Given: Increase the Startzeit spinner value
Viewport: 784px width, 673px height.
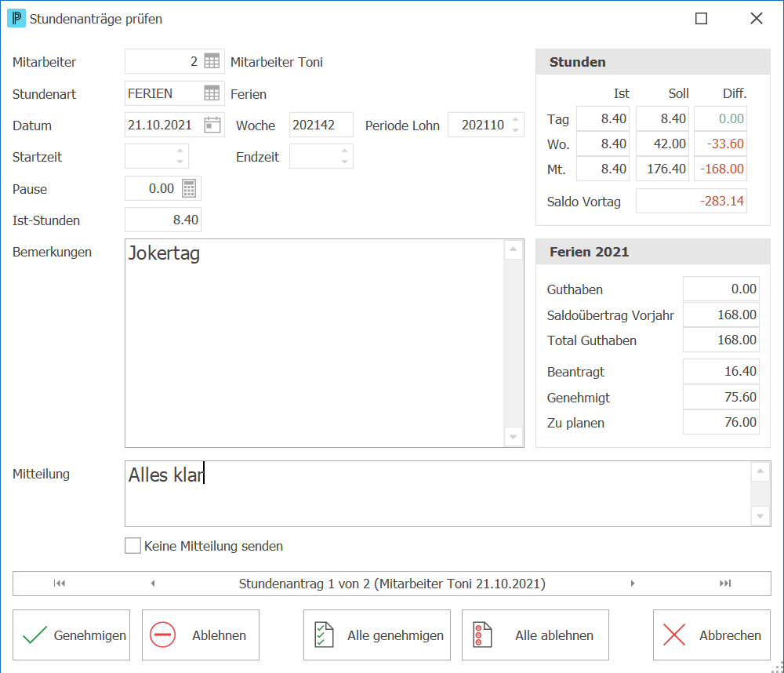Looking at the screenshot, I should click(180, 151).
